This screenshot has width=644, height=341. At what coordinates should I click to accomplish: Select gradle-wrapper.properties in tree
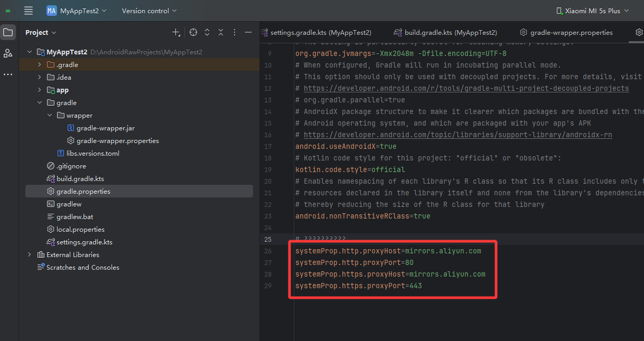pos(118,141)
